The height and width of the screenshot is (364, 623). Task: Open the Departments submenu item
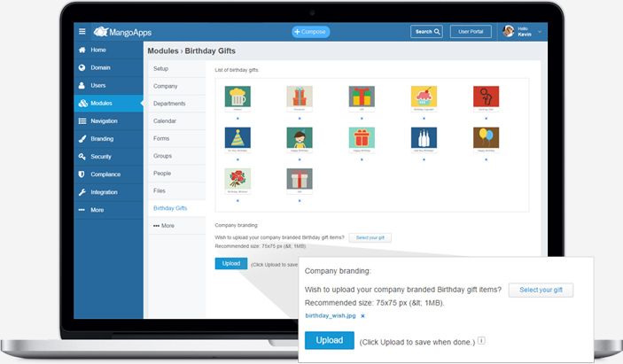click(x=177, y=104)
